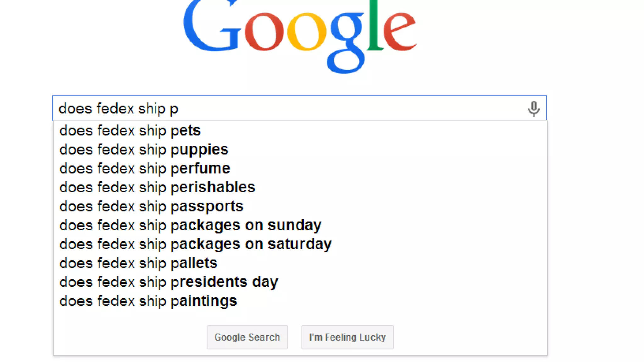Choose 'does fedex ship passports' suggestion
Image resolution: width=644 pixels, height=362 pixels.
[x=151, y=206]
